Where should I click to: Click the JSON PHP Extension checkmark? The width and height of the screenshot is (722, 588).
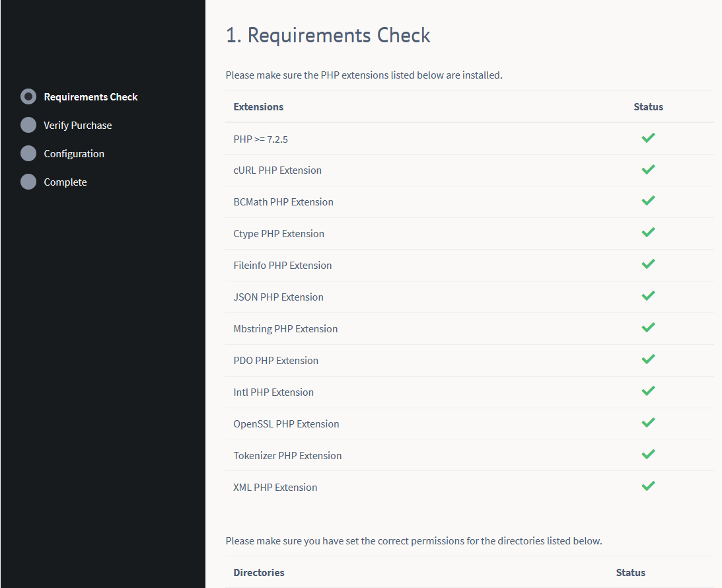pyautogui.click(x=648, y=296)
